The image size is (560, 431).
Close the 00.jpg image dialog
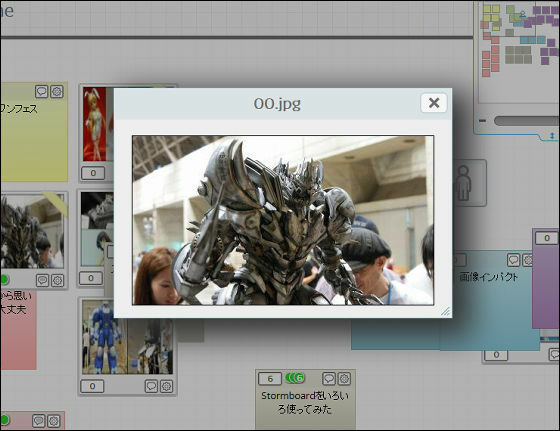pos(434,103)
